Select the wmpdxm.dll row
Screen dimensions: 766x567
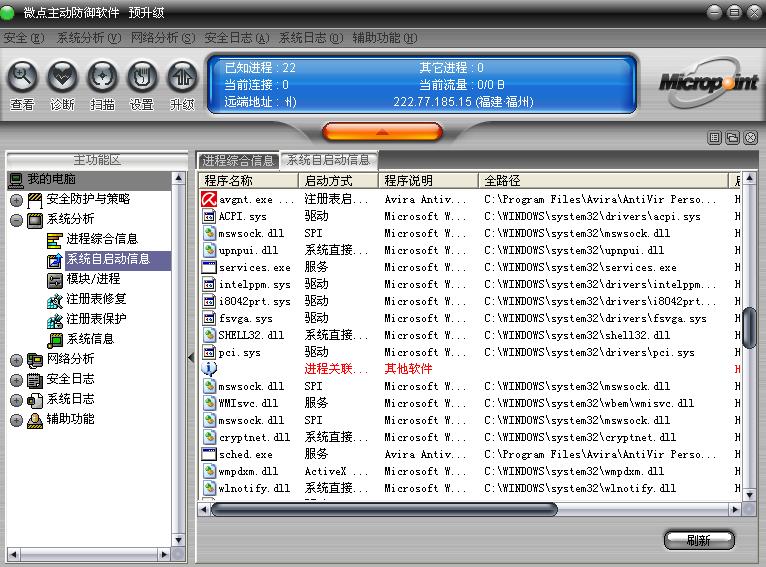[x=469, y=471]
